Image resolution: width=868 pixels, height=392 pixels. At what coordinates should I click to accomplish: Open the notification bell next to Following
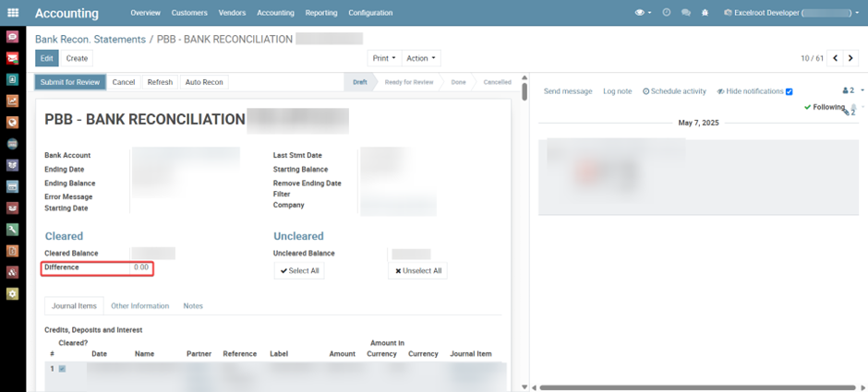tap(853, 106)
